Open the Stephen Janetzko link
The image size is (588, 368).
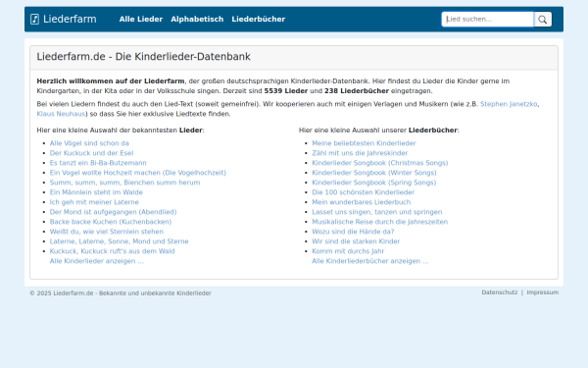coord(509,104)
